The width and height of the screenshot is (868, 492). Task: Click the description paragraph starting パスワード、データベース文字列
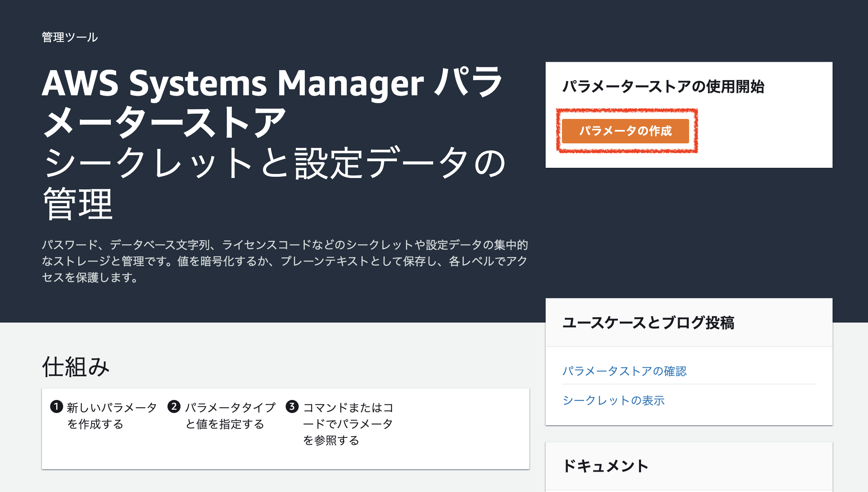(x=285, y=261)
